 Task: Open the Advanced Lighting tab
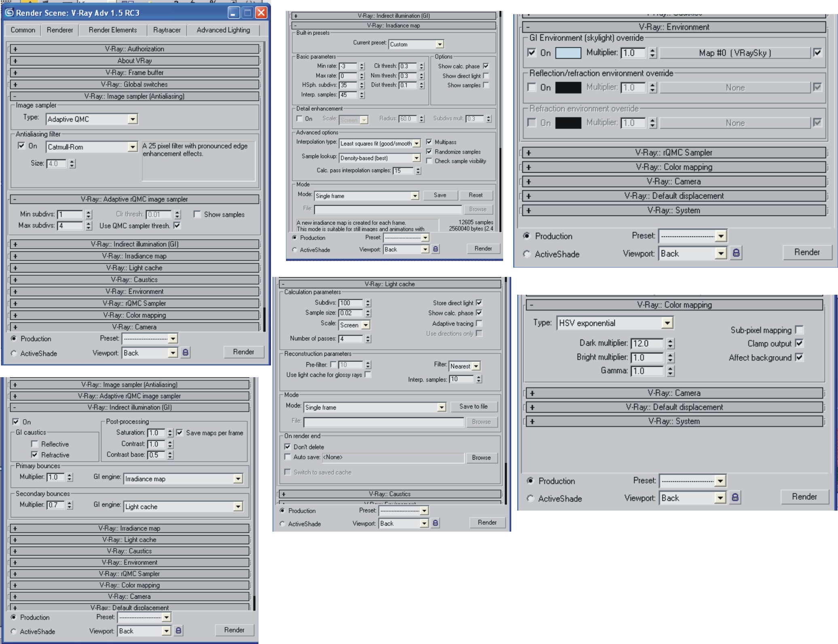coord(223,30)
